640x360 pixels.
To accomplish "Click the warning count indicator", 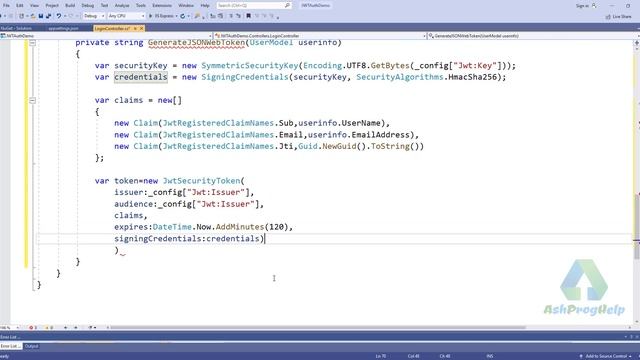I will point(49,328).
